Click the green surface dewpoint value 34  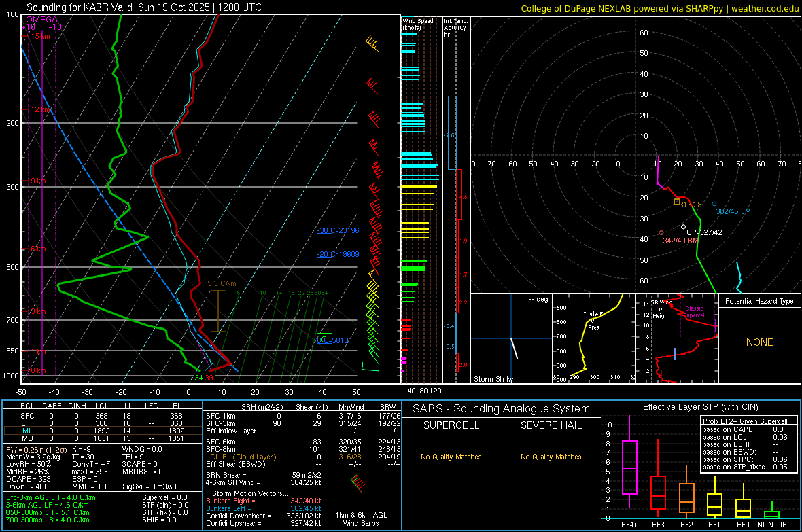(198, 378)
